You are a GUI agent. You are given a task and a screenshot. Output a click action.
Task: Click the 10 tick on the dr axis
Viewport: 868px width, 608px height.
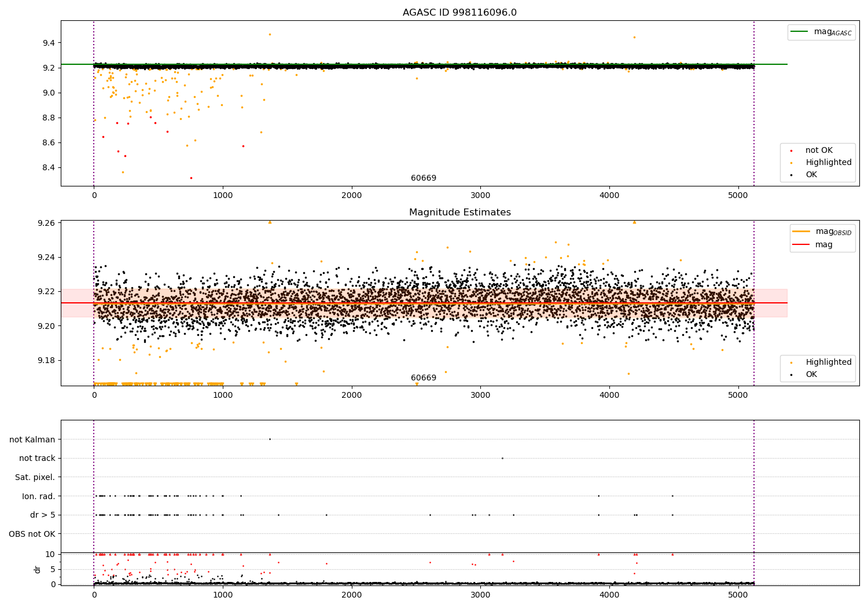[50, 555]
